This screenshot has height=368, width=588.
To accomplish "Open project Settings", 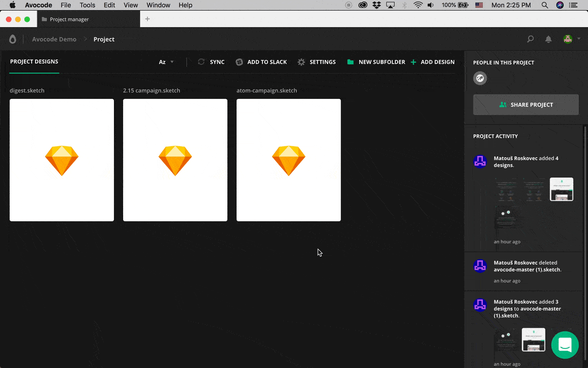I will (x=317, y=62).
